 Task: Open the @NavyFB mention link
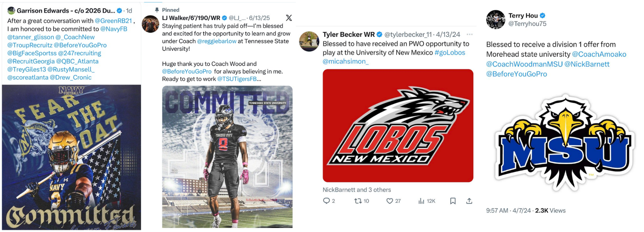pos(113,29)
